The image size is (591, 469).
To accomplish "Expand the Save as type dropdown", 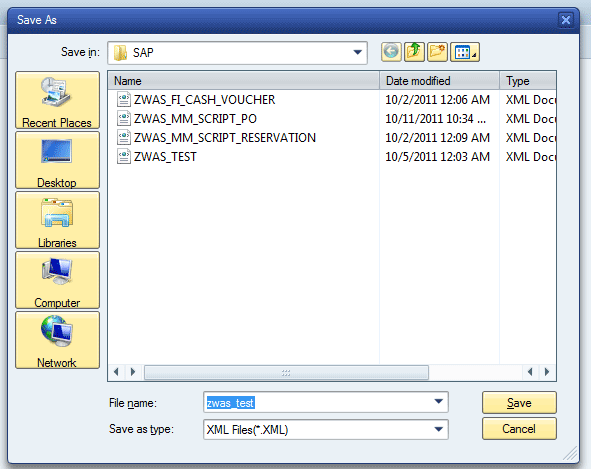I will tap(438, 429).
